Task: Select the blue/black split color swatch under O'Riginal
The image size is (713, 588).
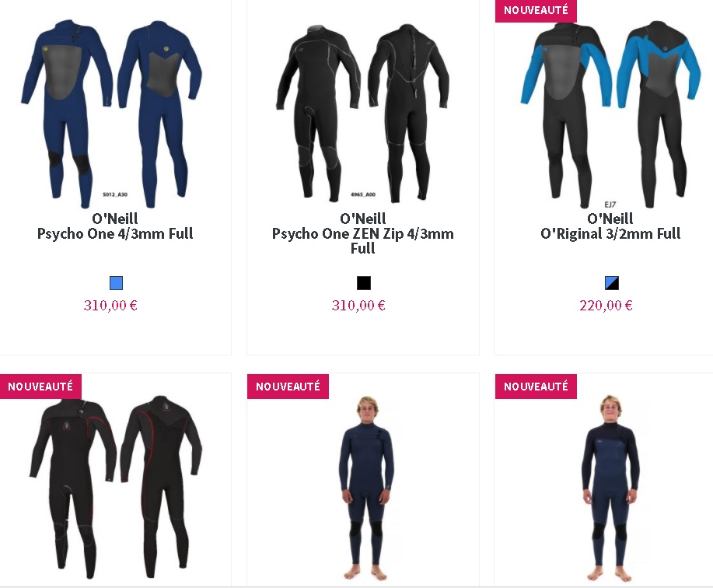Action: (x=612, y=283)
